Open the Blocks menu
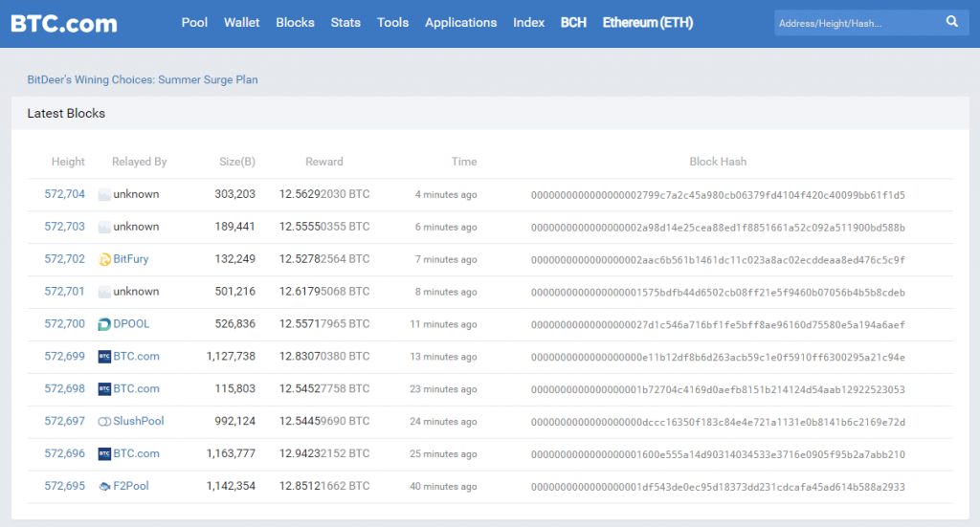Image resolution: width=980 pixels, height=527 pixels. point(295,23)
